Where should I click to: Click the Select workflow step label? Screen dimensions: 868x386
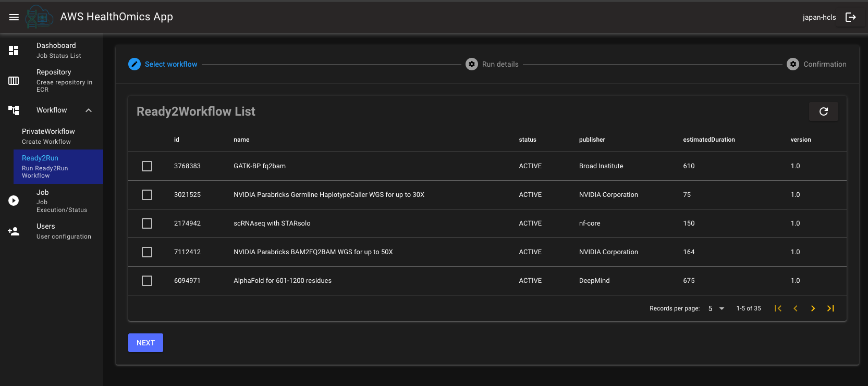coord(171,64)
